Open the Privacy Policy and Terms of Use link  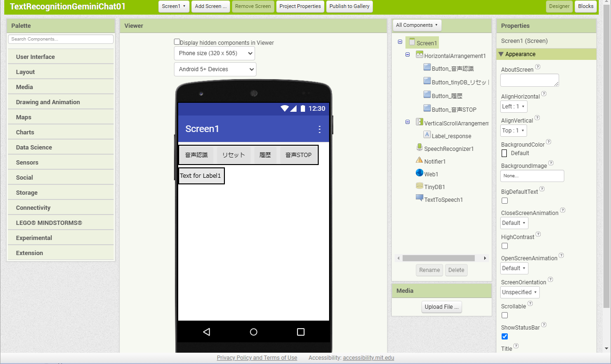[257, 358]
